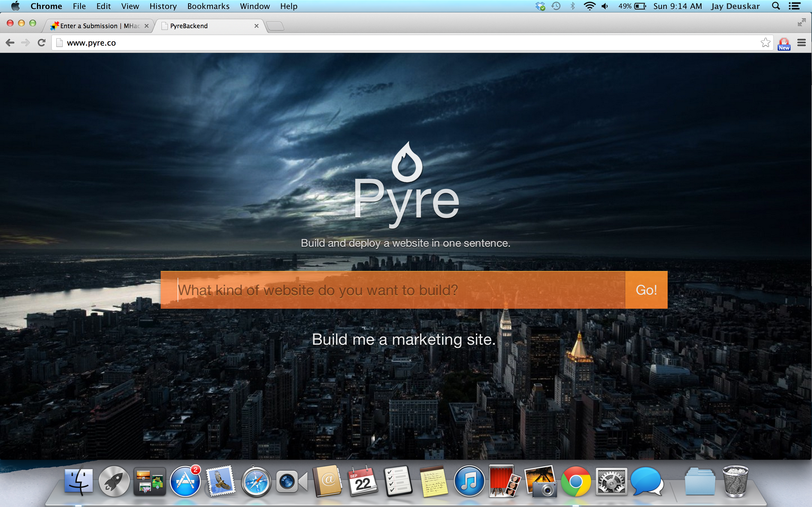Click the red New extension icon
The height and width of the screenshot is (507, 812).
tap(784, 44)
